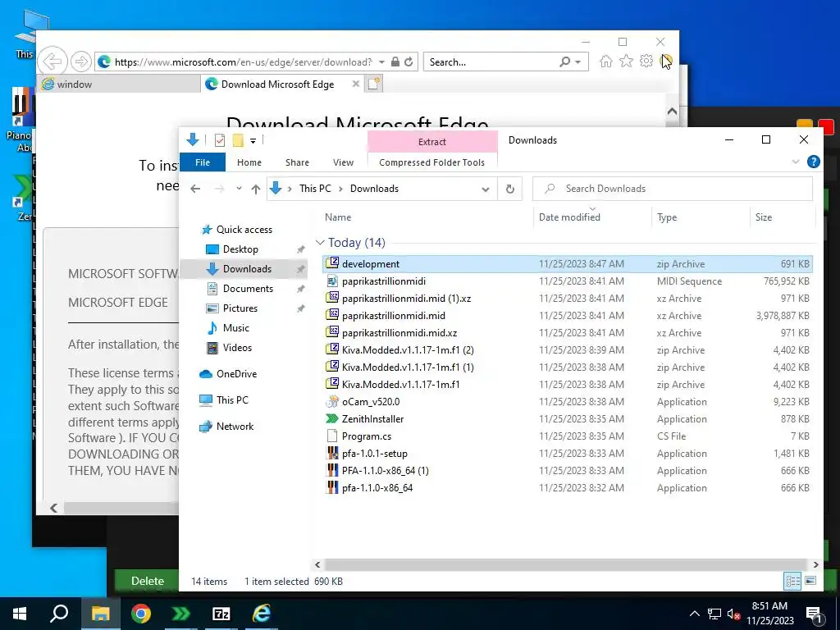Open Desktop in the navigation pane
Image resolution: width=840 pixels, height=630 pixels.
click(240, 249)
